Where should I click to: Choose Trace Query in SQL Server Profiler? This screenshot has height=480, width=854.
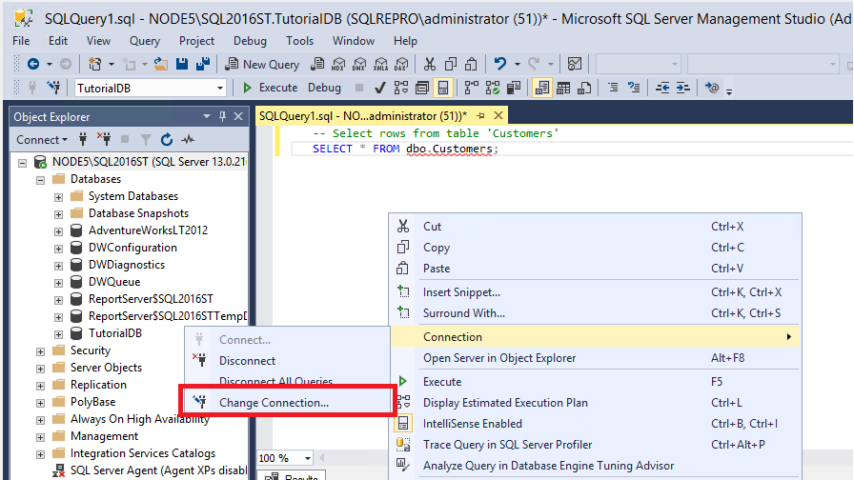[596, 445]
